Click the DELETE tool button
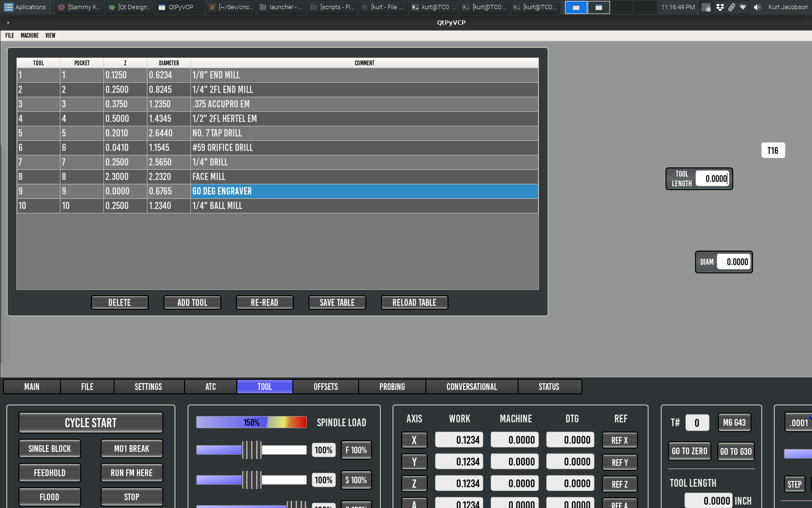The width and height of the screenshot is (812, 508). [120, 302]
